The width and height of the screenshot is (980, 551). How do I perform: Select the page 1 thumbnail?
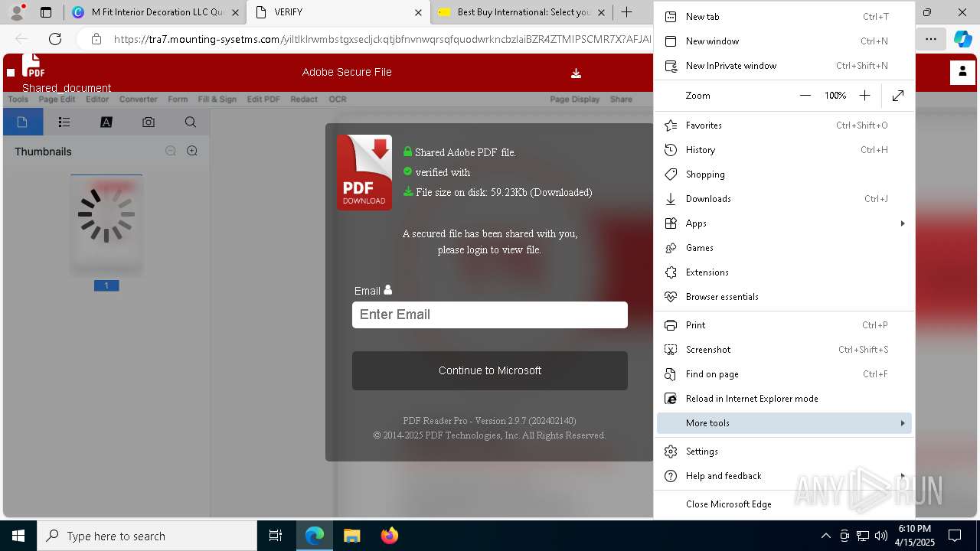click(106, 226)
